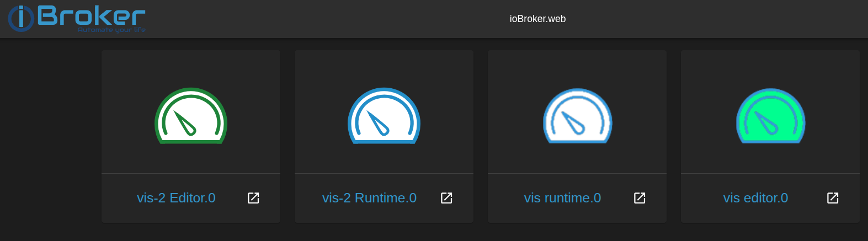Open vis-2 Runtime.0 external link icon

[x=446, y=198]
